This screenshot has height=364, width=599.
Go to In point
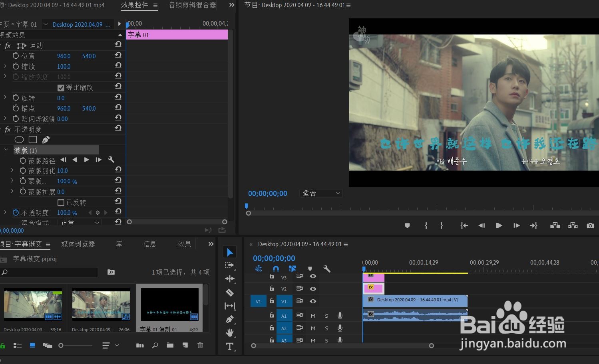(x=464, y=226)
